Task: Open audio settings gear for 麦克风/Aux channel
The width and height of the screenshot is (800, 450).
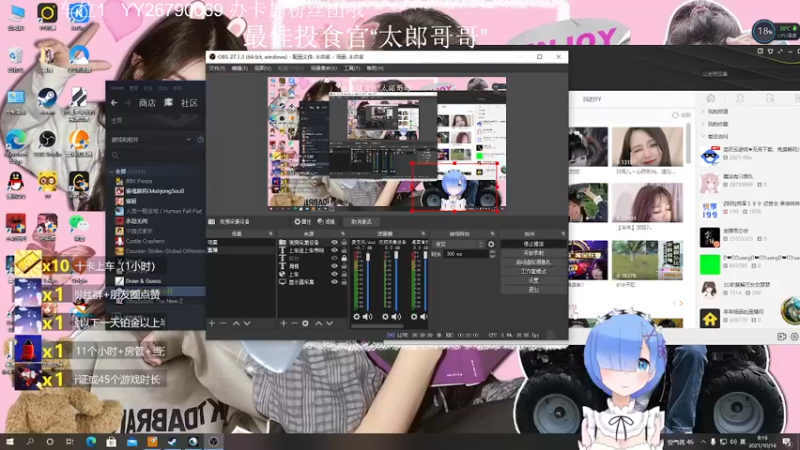Action: [357, 317]
